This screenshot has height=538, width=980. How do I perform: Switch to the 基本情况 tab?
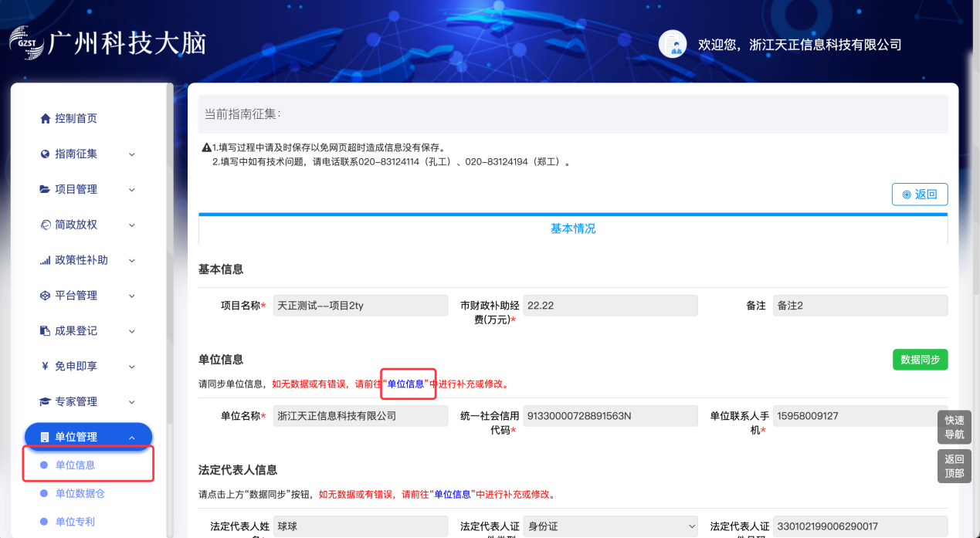572,229
